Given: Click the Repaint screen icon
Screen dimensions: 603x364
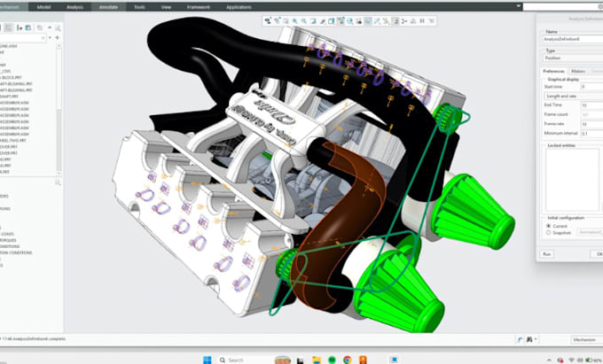Looking at the screenshot, I should (313, 20).
